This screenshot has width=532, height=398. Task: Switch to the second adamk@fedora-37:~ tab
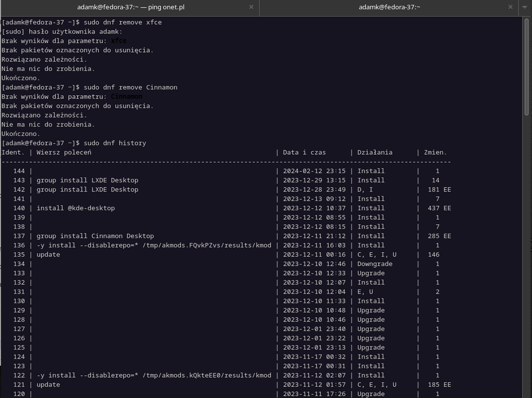(x=389, y=7)
